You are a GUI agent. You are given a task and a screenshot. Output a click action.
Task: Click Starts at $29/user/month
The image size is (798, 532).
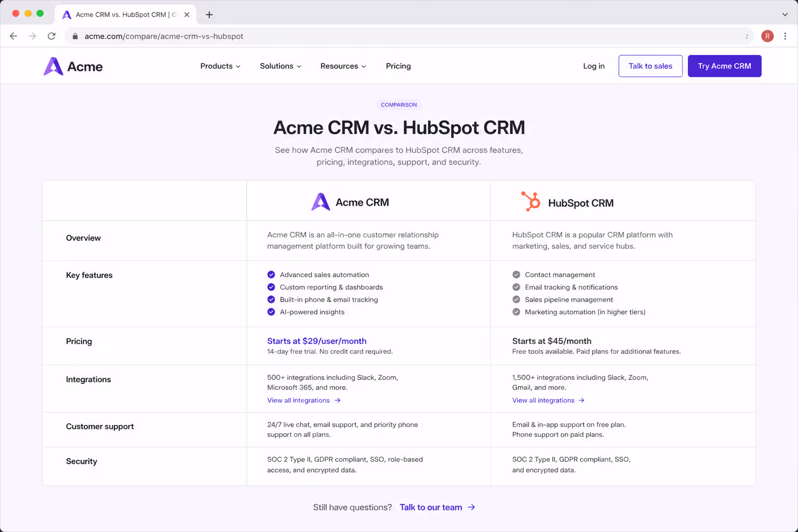click(x=317, y=341)
